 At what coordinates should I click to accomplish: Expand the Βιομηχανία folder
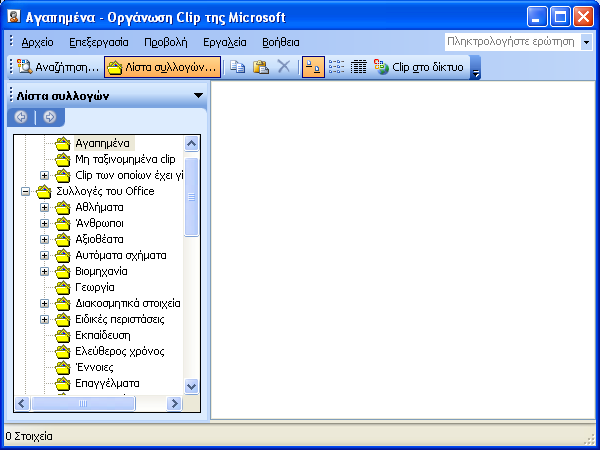click(44, 272)
